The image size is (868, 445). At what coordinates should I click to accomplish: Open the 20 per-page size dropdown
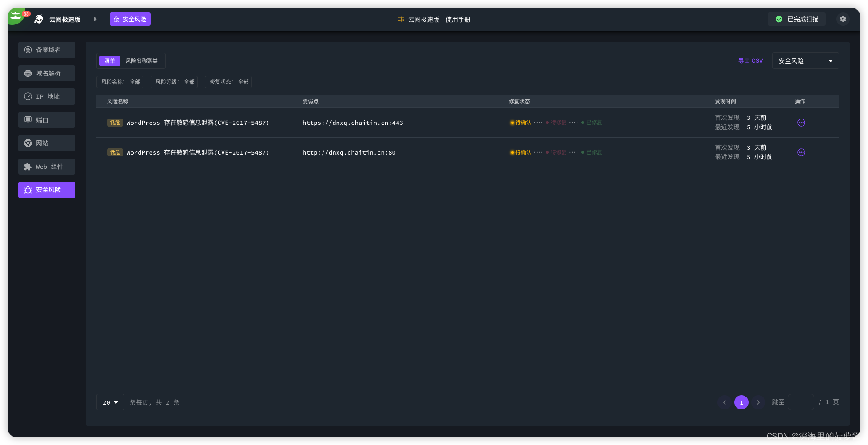click(x=110, y=402)
